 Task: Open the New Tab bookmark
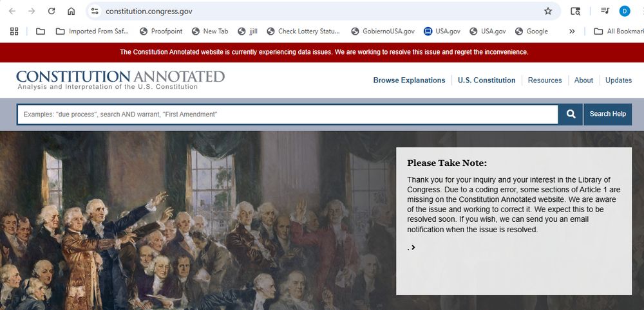[210, 31]
